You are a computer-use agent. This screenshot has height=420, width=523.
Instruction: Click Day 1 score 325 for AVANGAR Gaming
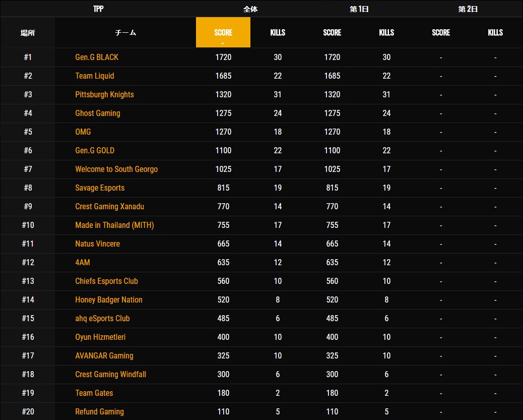tap(332, 356)
